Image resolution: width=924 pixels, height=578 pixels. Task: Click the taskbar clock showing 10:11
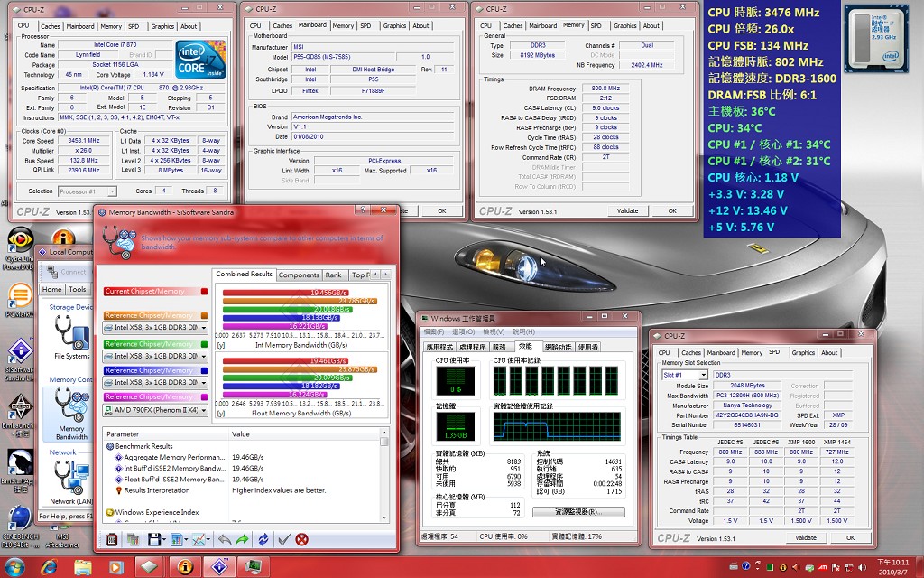892,567
